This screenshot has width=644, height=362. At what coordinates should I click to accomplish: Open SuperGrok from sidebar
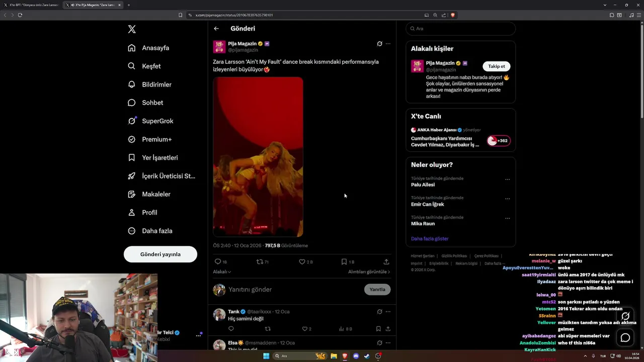point(151,121)
